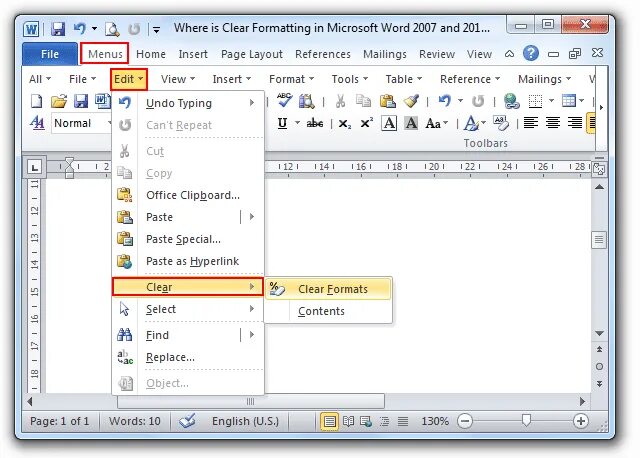Open the Table dropdown menu
The height and width of the screenshot is (458, 640).
[403, 79]
